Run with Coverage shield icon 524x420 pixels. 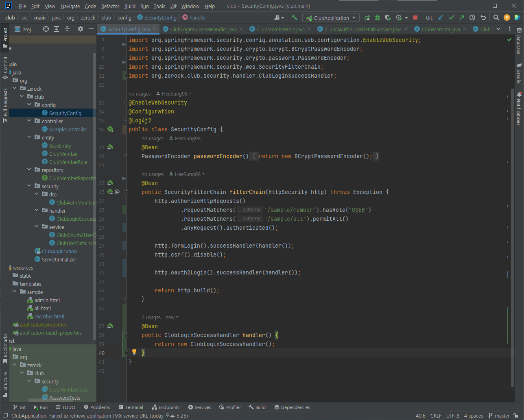(388, 17)
